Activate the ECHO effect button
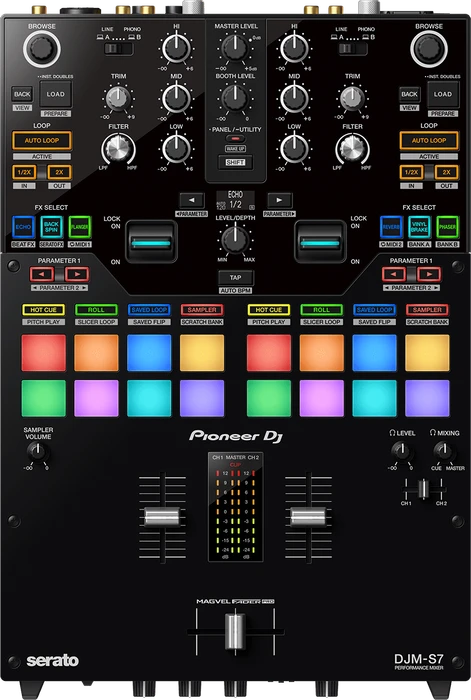The height and width of the screenshot is (700, 471). 23,227
